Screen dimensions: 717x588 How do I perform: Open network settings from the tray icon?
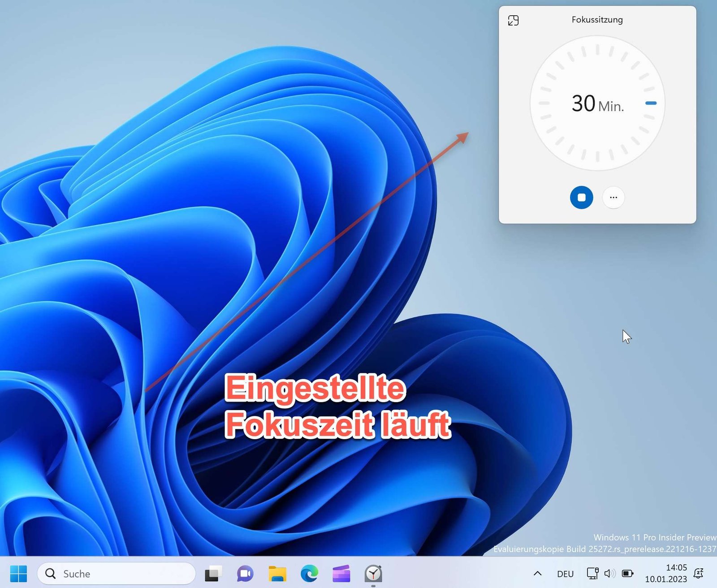[592, 574]
